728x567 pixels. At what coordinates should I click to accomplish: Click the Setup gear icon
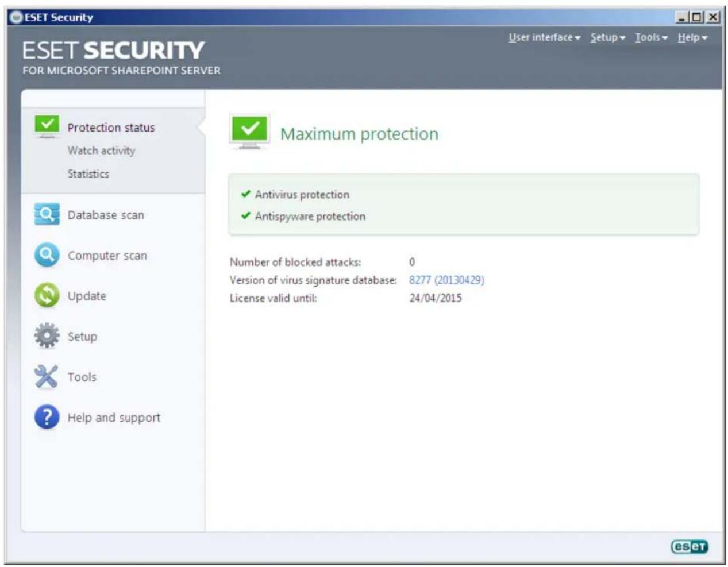(47, 336)
